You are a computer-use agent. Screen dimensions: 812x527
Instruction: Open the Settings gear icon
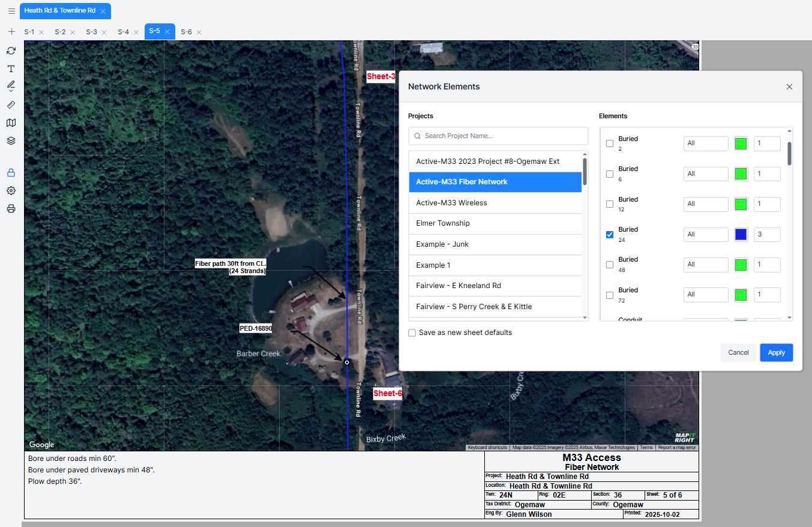click(x=11, y=190)
